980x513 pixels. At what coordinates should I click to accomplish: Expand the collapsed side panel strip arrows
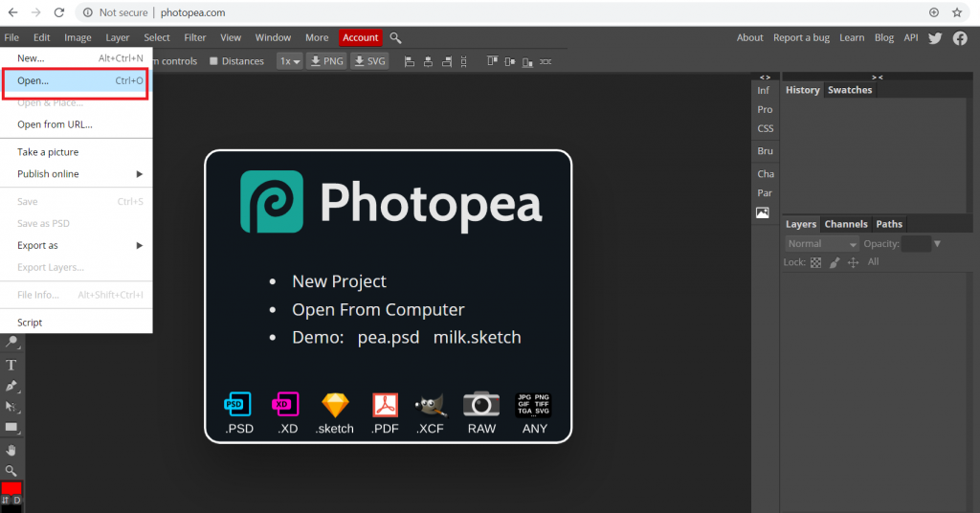tap(765, 78)
